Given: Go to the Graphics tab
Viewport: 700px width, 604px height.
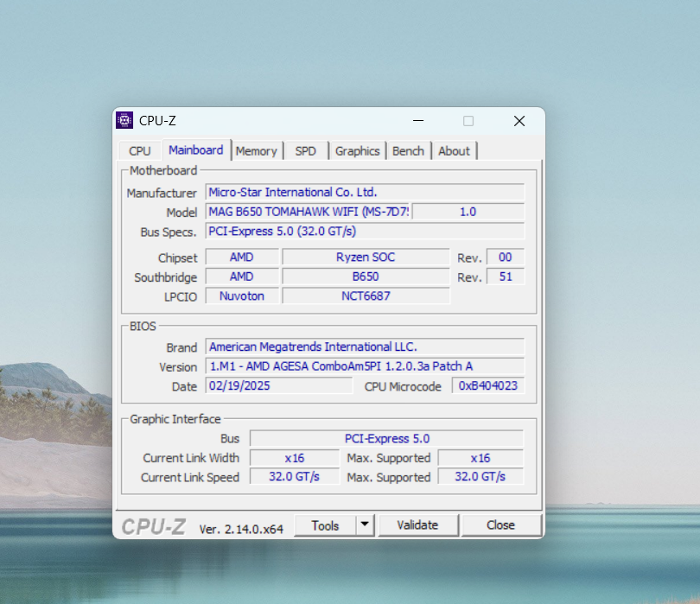Looking at the screenshot, I should [x=357, y=151].
